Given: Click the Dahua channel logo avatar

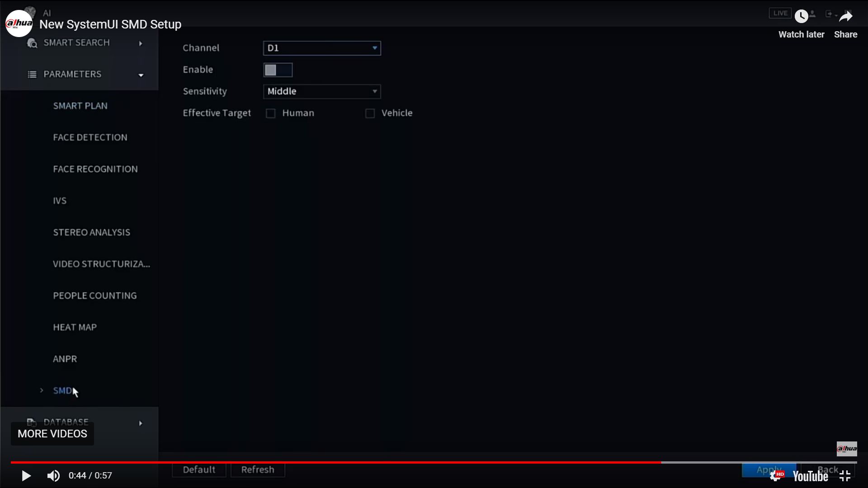Looking at the screenshot, I should click(x=19, y=23).
